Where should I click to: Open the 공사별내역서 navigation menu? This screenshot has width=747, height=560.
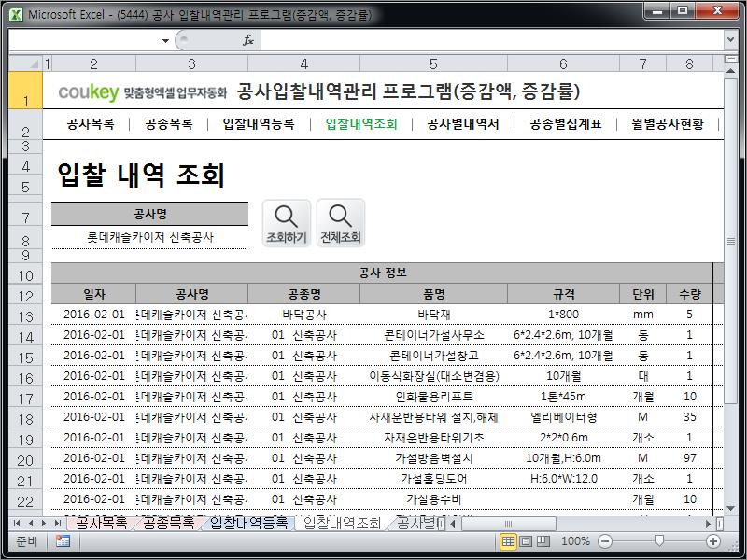[463, 124]
